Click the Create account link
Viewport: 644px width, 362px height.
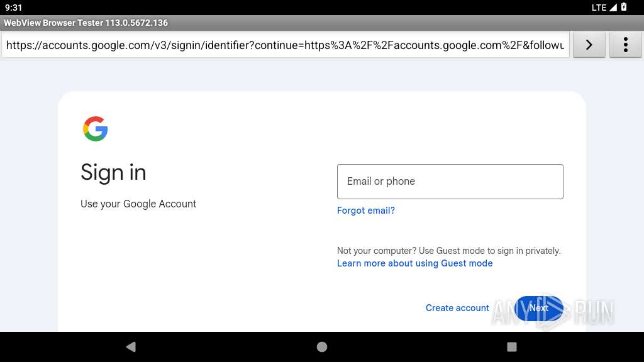(x=457, y=308)
